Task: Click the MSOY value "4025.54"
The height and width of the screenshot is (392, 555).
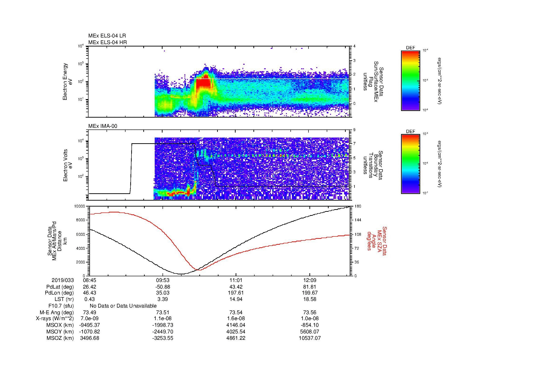Action: [236, 332]
